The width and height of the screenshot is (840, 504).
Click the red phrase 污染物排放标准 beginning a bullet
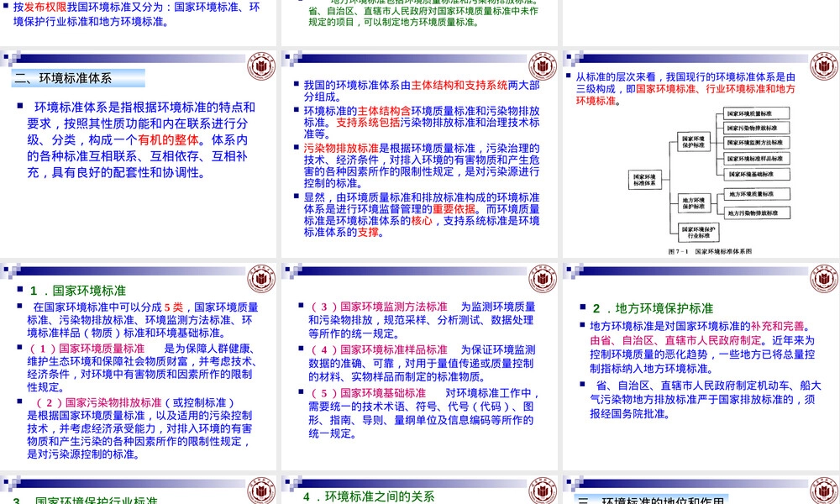[x=341, y=149]
